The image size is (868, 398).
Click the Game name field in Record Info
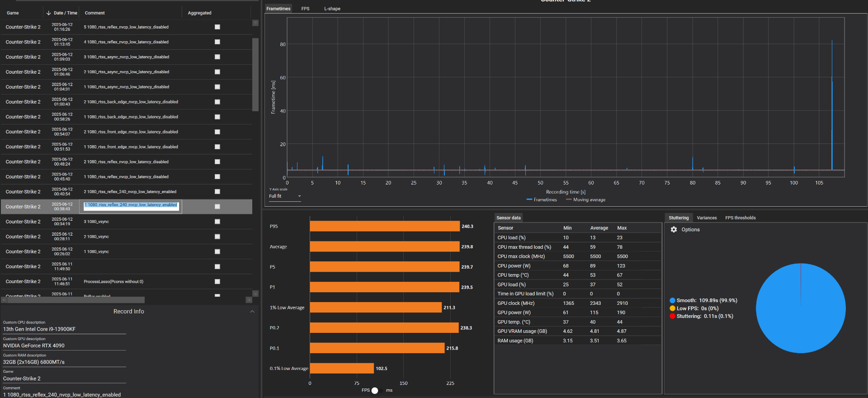coord(64,379)
